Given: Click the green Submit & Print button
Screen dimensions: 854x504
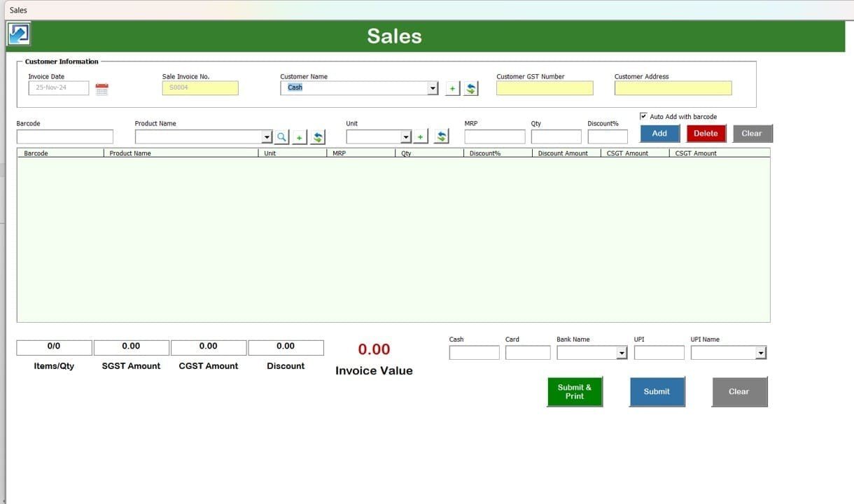Looking at the screenshot, I should pos(575,391).
